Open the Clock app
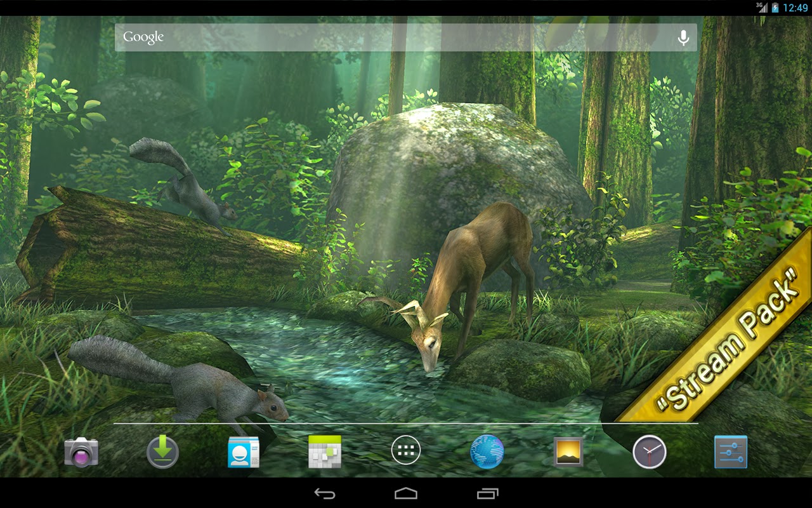The image size is (812, 508). pyautogui.click(x=650, y=452)
